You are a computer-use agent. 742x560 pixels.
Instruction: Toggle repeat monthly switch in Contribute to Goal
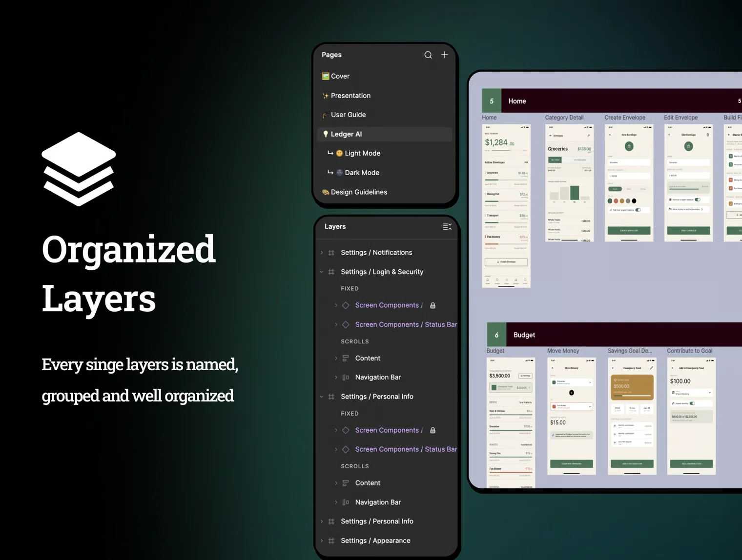(692, 403)
